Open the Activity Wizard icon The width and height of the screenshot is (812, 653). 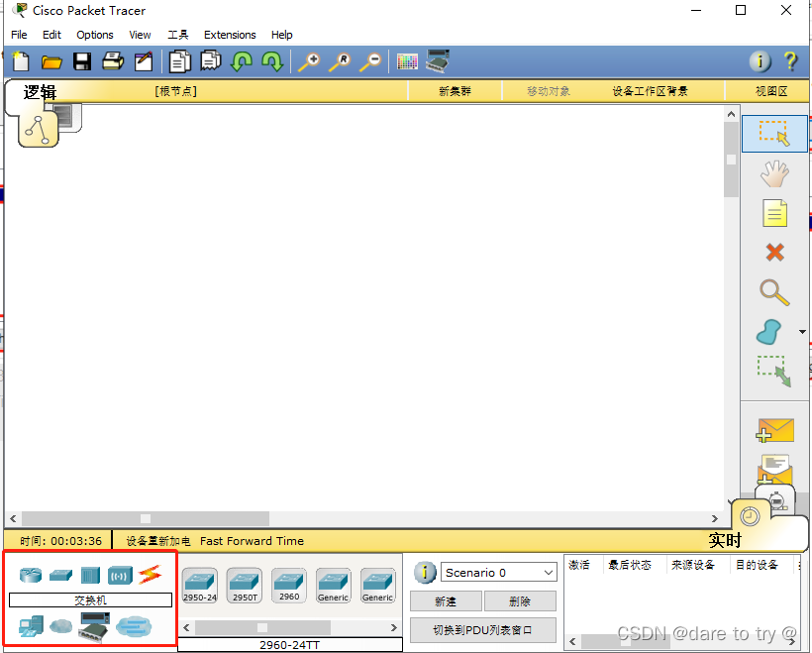click(x=144, y=61)
